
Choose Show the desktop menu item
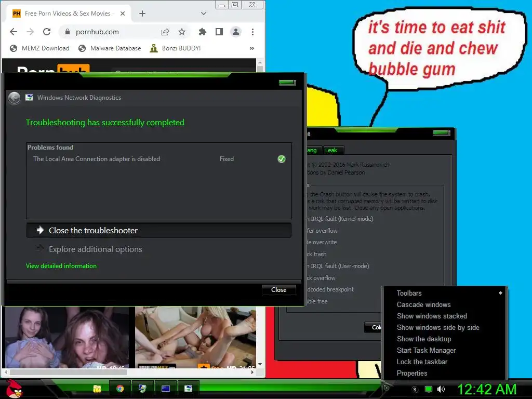(445, 339)
